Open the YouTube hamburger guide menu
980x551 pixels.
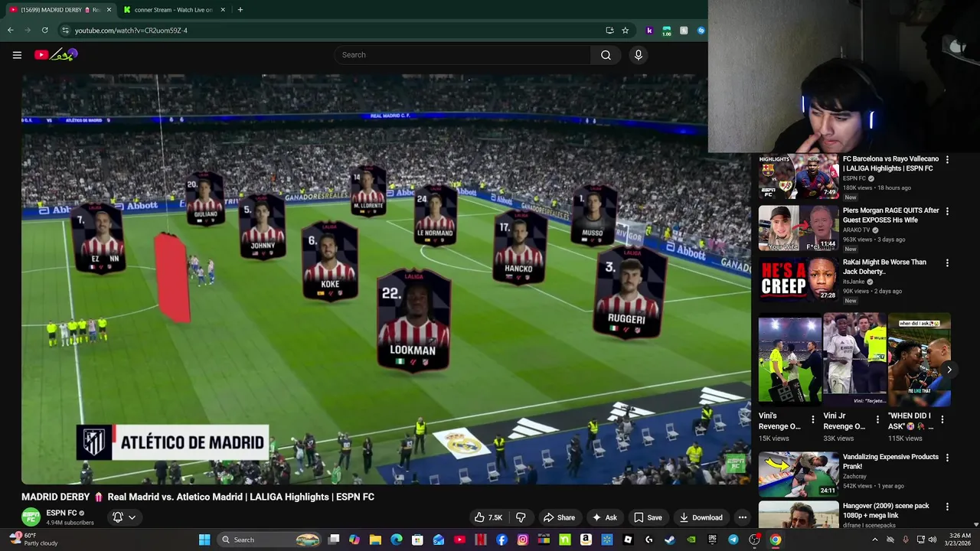click(17, 55)
